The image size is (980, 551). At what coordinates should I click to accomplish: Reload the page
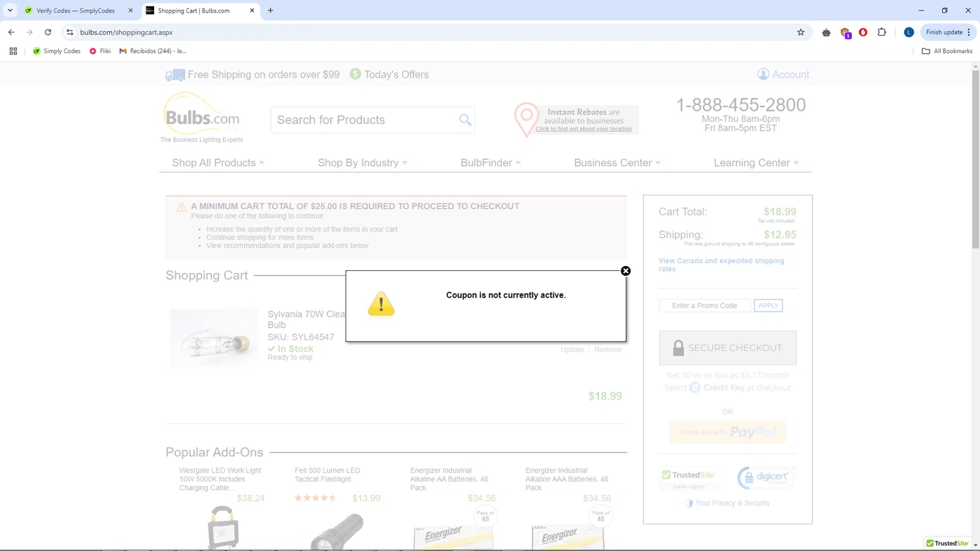point(48,32)
